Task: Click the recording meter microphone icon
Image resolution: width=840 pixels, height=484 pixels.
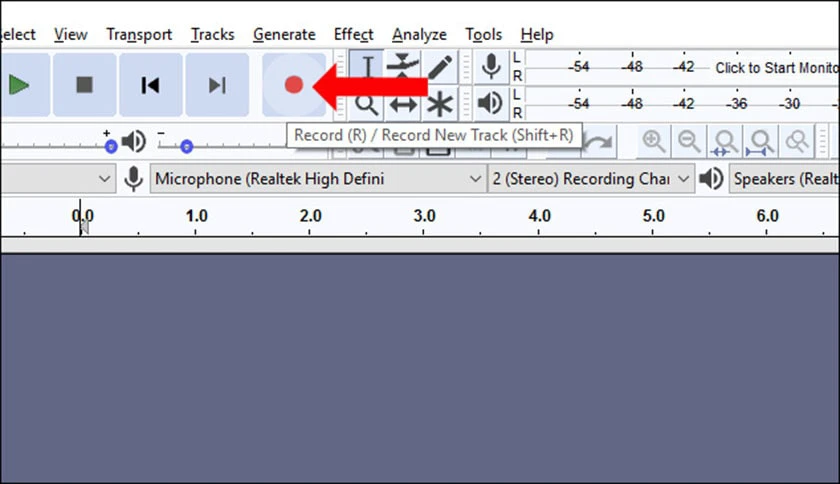Action: click(491, 67)
